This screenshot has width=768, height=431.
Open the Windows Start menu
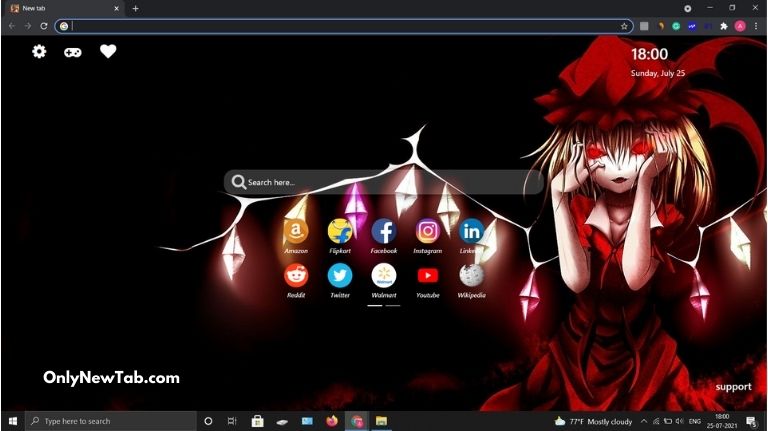[x=13, y=421]
